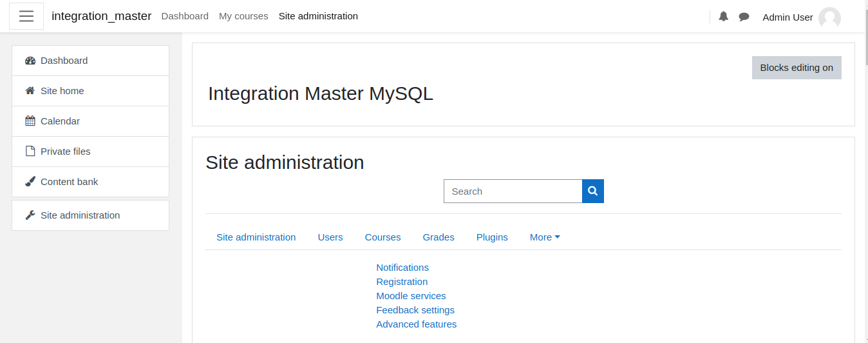Expand the More tab dropdown
This screenshot has width=868, height=343.
point(545,237)
